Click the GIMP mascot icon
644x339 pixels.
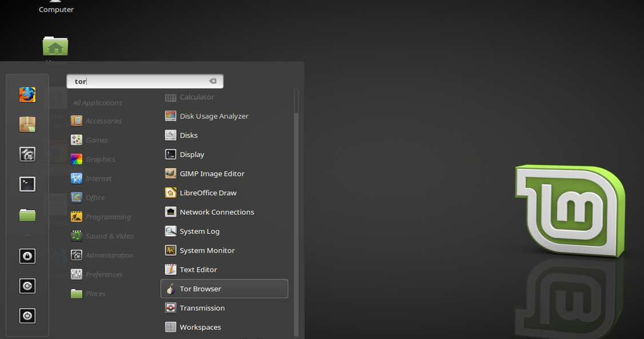pos(170,174)
